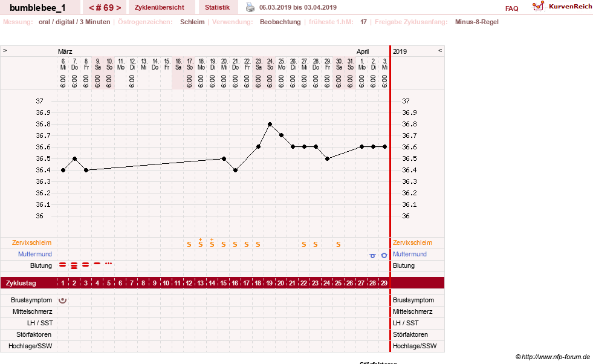Click the Beobachtung usage value
Screen dimensions: 593x364
tap(280, 22)
